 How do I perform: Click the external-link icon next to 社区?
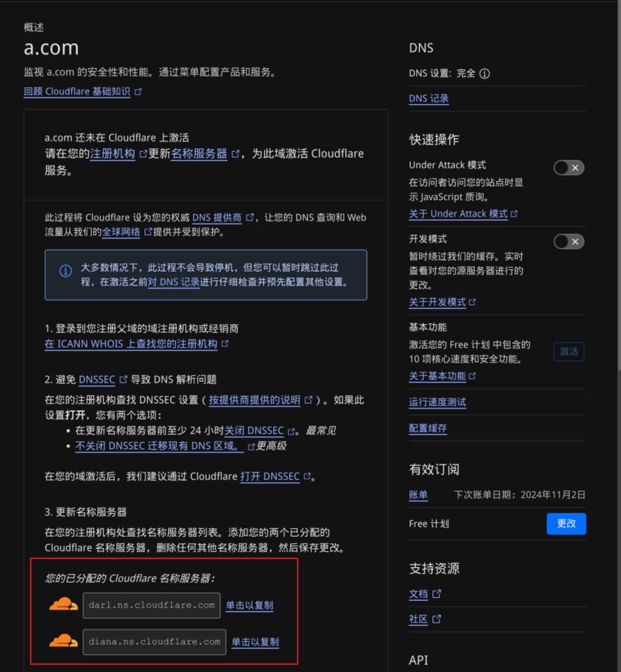coord(437,619)
